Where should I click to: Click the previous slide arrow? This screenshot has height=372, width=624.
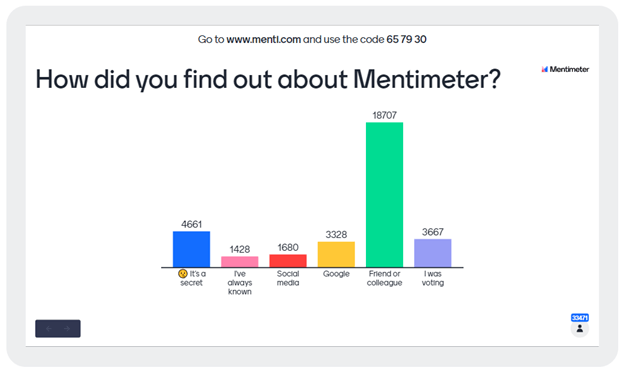(49, 329)
